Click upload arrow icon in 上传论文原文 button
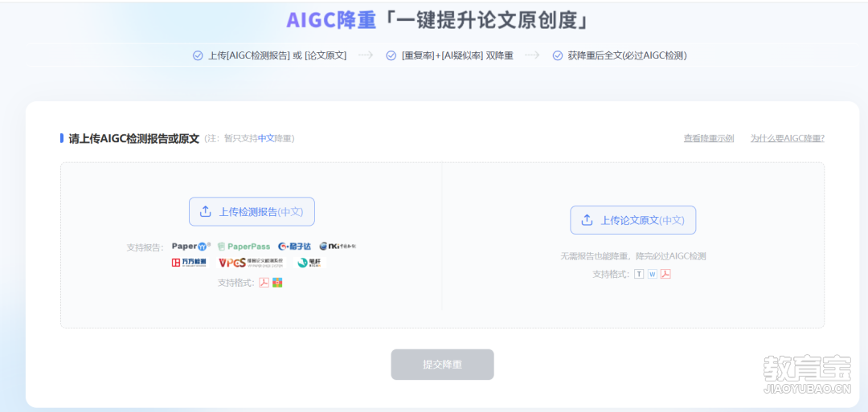 coord(587,220)
